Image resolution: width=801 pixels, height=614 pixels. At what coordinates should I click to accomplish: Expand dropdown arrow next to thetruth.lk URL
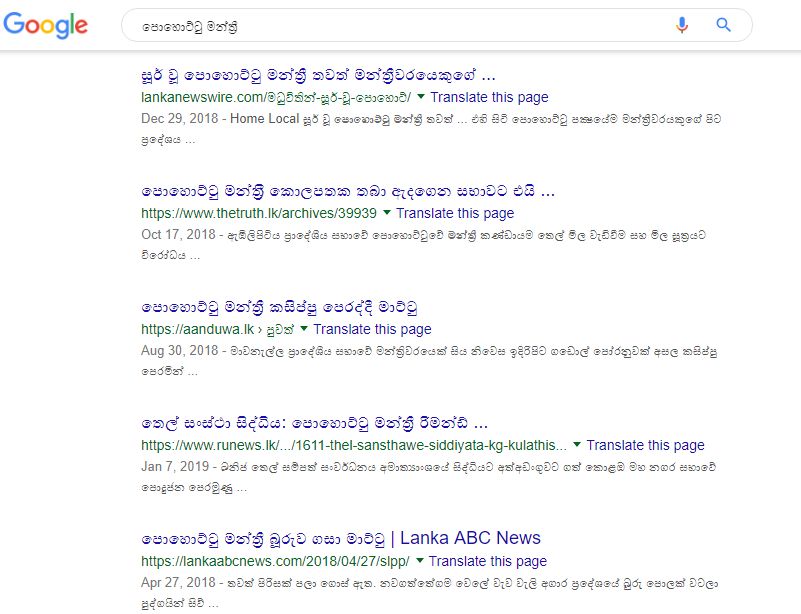tap(387, 212)
